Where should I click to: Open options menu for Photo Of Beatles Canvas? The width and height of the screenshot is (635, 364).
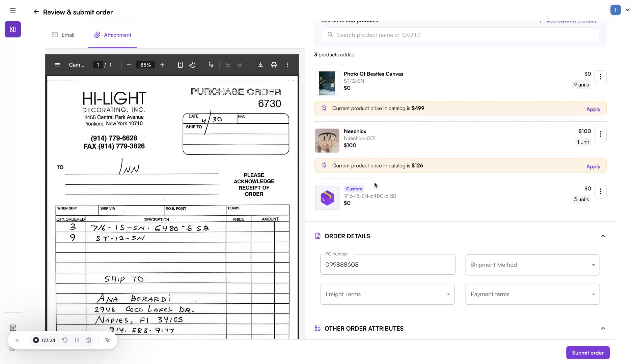click(600, 77)
